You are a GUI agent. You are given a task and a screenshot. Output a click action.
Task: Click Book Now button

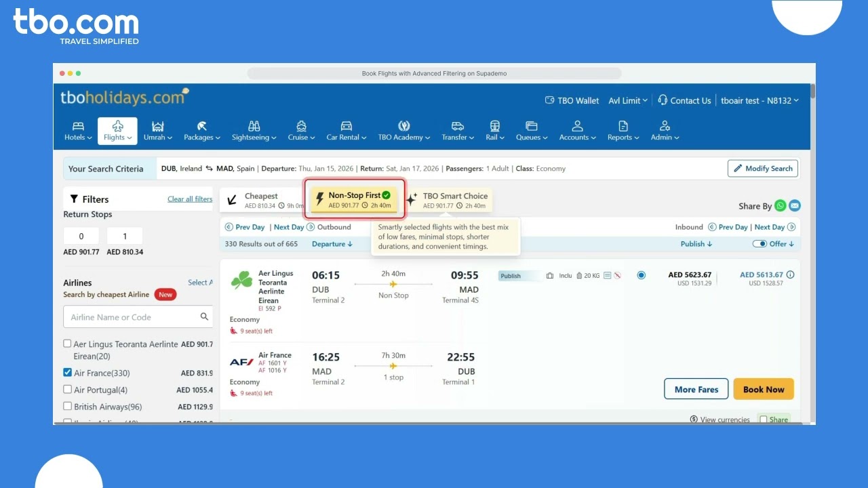pos(764,389)
